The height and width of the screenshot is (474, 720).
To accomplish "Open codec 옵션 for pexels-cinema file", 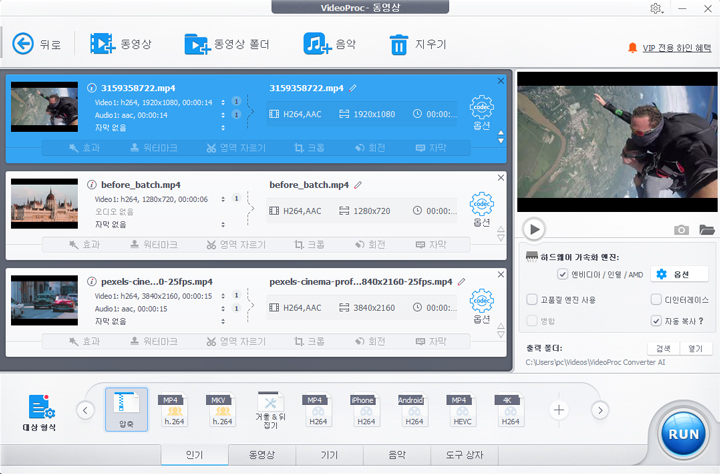I will point(482,306).
